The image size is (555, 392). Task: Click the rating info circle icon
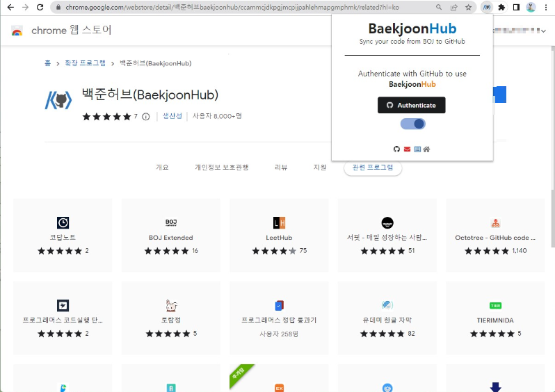(x=146, y=117)
